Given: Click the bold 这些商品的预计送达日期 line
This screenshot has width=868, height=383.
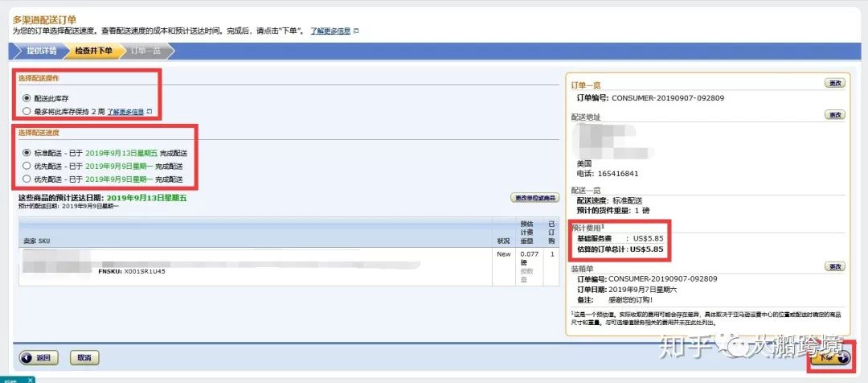Looking at the screenshot, I should [102, 197].
